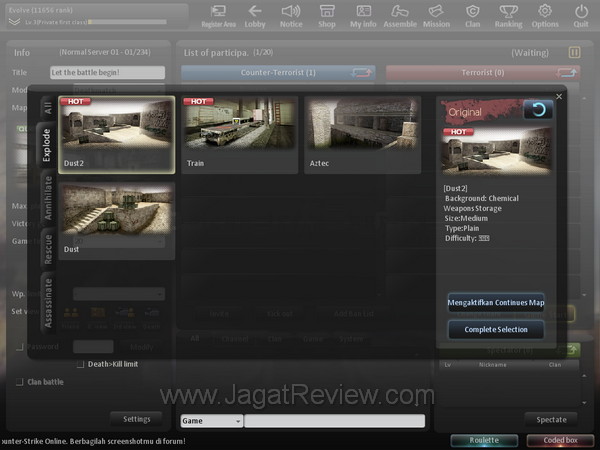Toggle the Clan battle checkbox
This screenshot has height=450, width=600.
pos(20,382)
